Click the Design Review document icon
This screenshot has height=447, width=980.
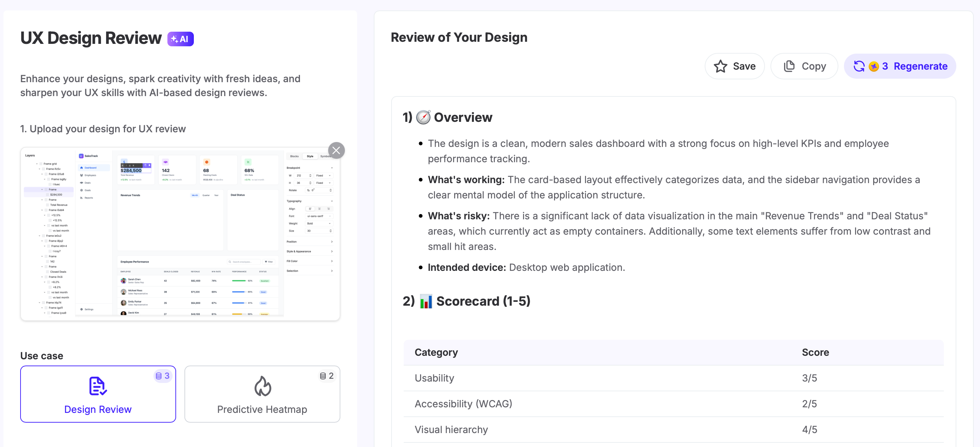98,386
